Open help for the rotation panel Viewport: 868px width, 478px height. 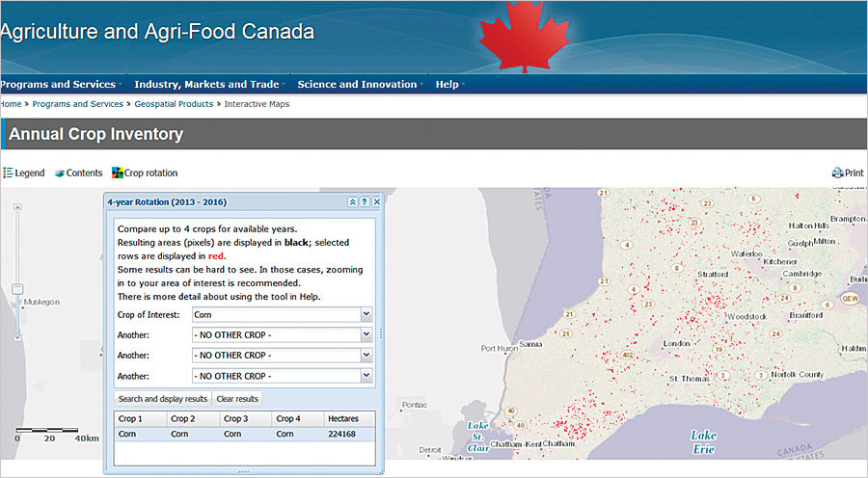pos(365,202)
